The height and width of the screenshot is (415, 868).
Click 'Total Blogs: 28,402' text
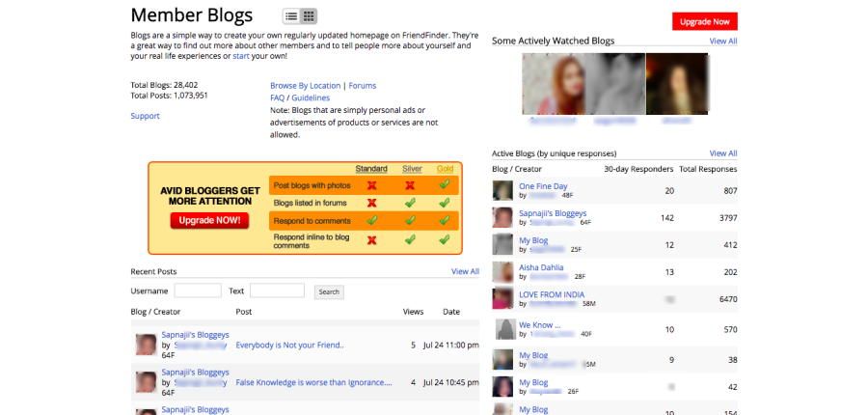164,85
